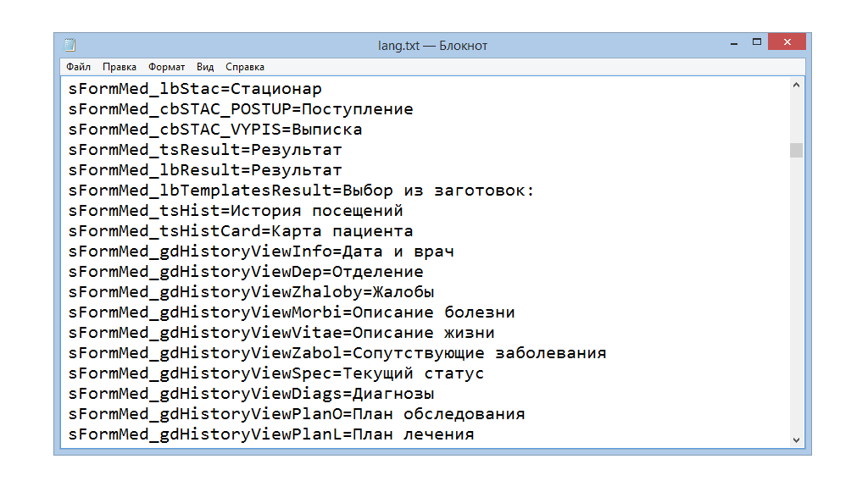Click the word Поступление in the text
This screenshot has width=868, height=481.
tap(357, 109)
